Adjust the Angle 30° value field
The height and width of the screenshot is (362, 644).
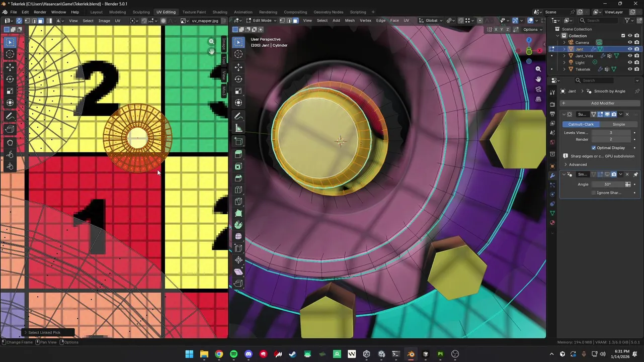tap(607, 185)
